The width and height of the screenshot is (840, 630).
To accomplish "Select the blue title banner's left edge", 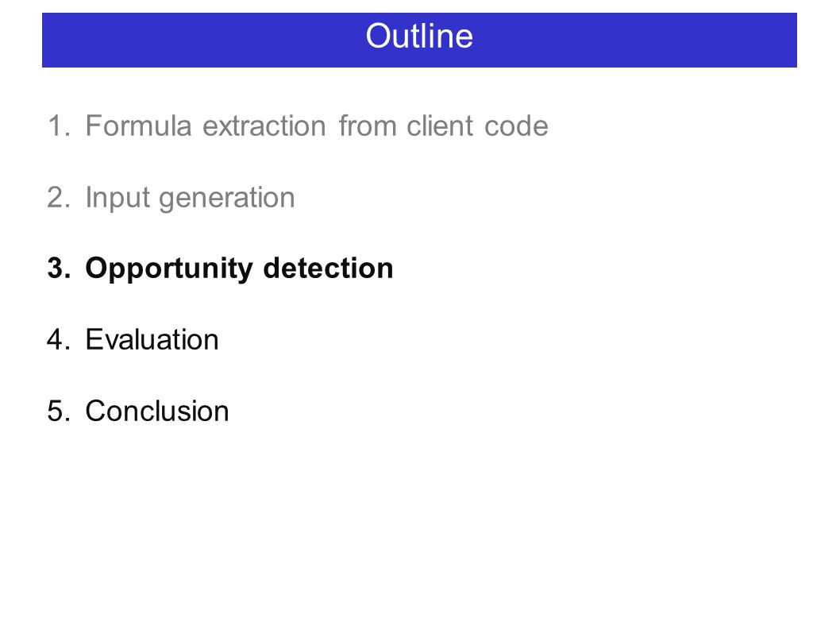I will click(x=44, y=41).
